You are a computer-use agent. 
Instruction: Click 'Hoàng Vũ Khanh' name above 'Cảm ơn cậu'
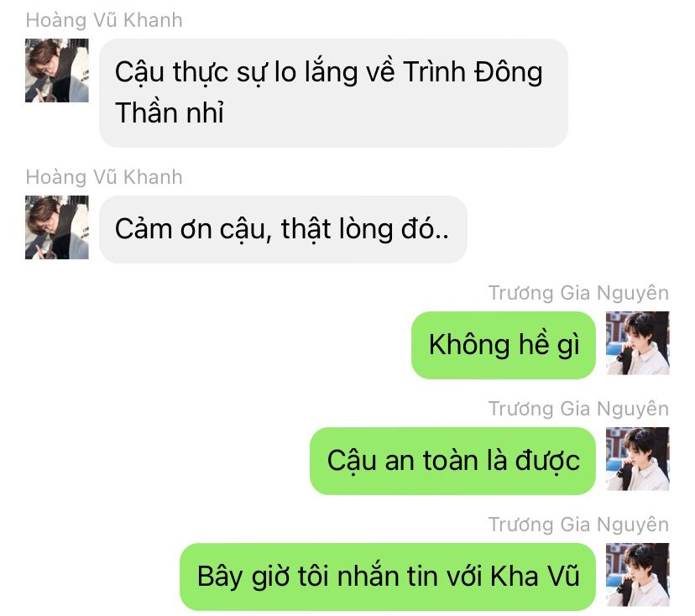coord(104,177)
